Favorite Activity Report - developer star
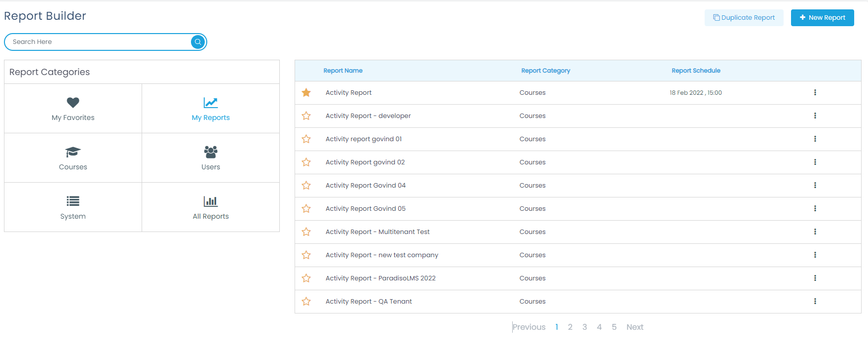The width and height of the screenshot is (868, 350). coord(306,116)
